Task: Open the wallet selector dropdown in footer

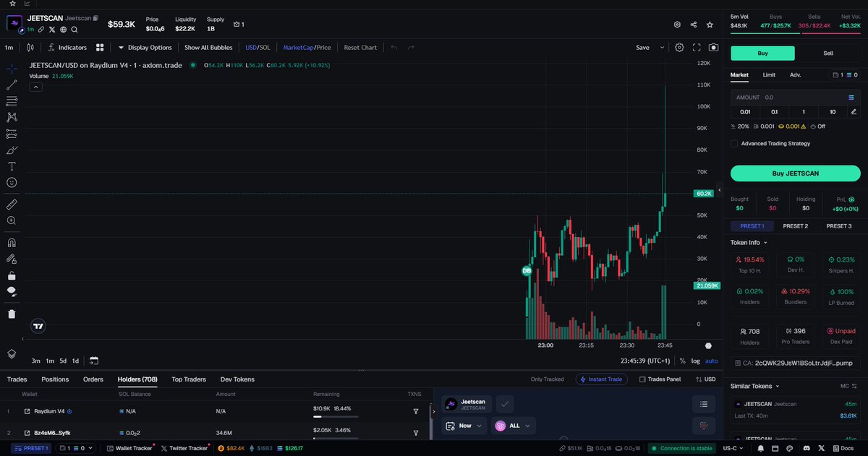Action: 75,449
